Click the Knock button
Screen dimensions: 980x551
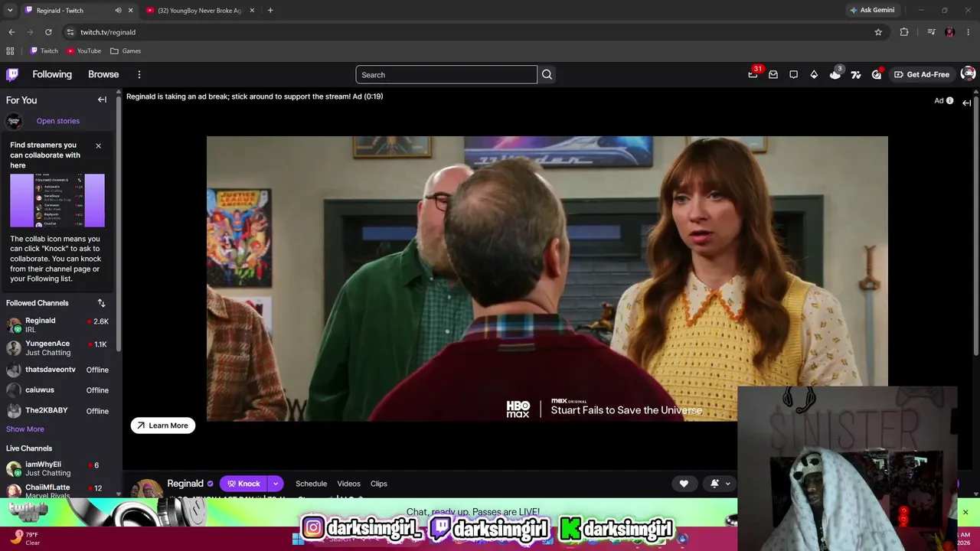244,484
